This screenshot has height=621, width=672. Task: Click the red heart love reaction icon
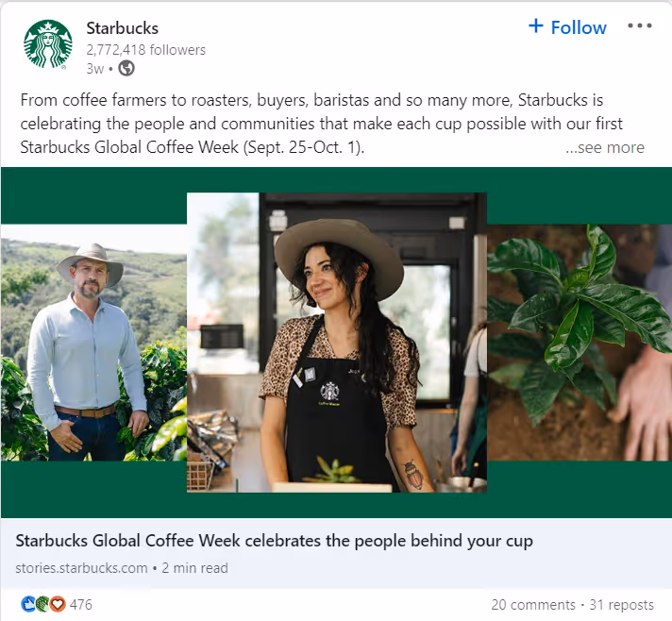pos(58,604)
